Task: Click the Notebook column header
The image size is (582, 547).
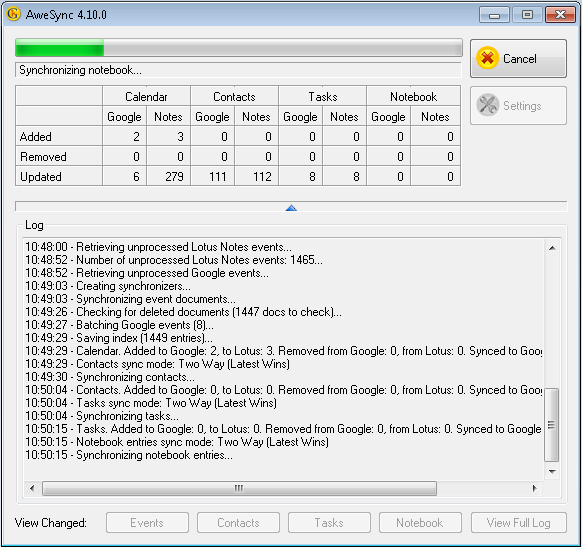Action: tap(413, 96)
